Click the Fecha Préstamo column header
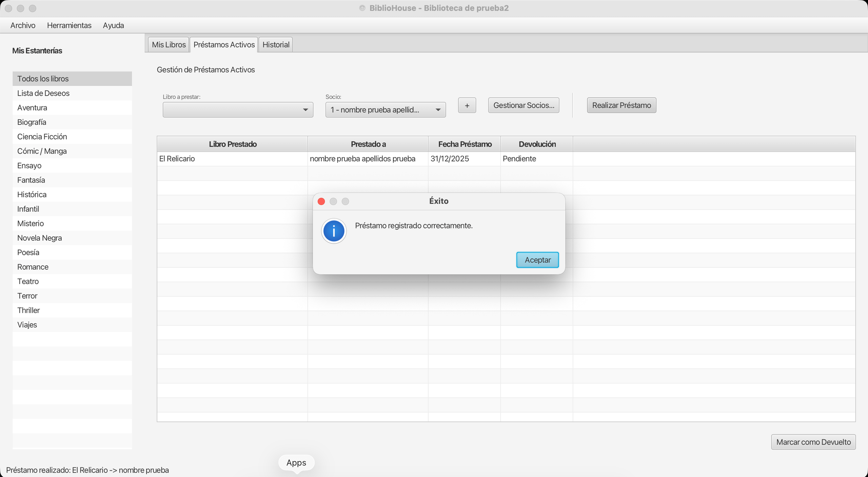Screen dimensions: 868x477 pyautogui.click(x=465, y=144)
